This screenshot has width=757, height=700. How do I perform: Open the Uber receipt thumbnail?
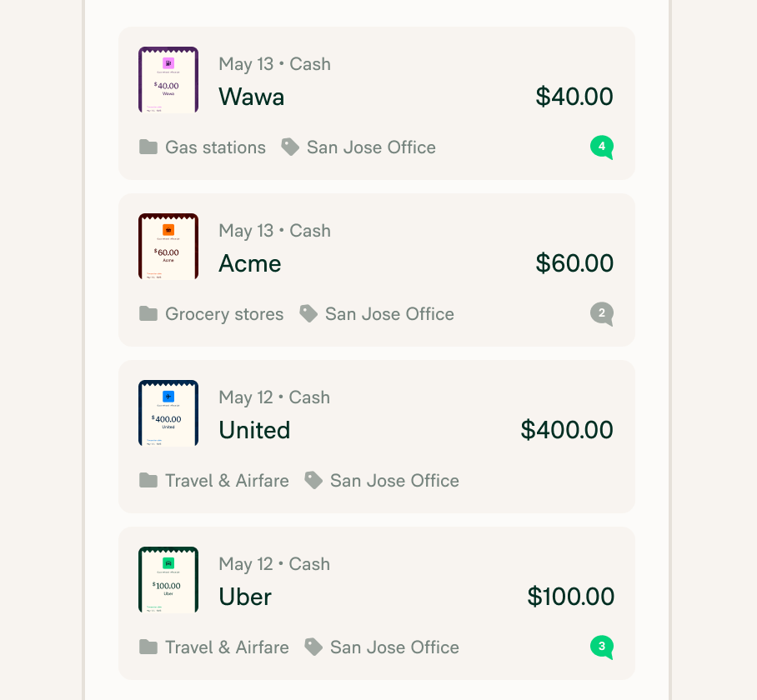click(x=168, y=579)
